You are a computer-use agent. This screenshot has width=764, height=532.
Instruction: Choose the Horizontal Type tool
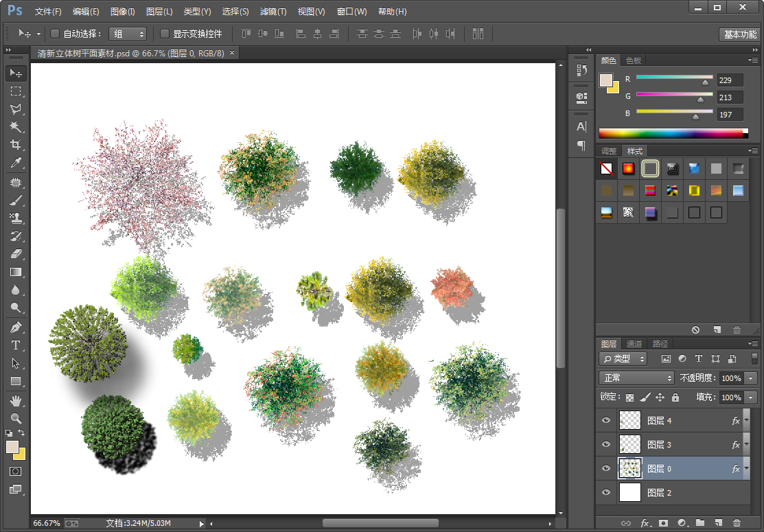[x=16, y=345]
